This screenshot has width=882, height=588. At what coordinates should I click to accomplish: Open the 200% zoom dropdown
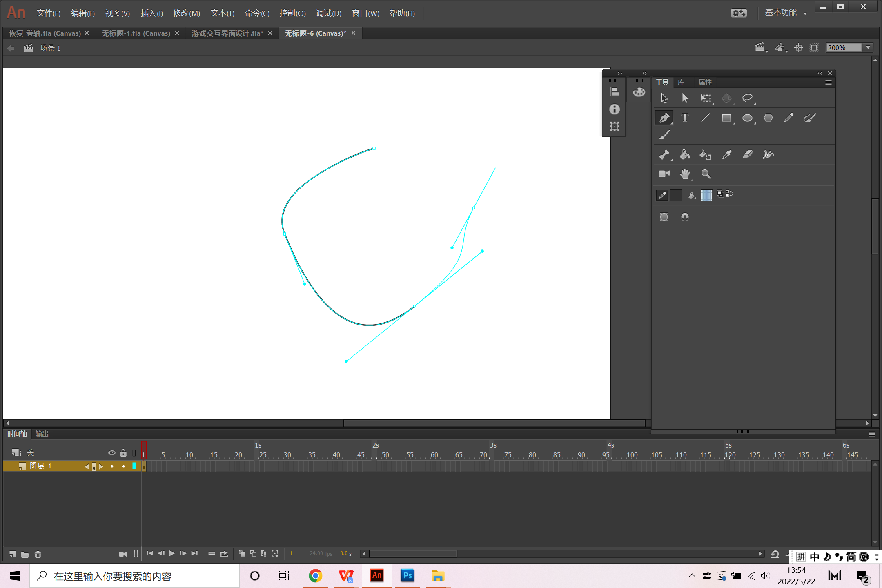pos(868,48)
